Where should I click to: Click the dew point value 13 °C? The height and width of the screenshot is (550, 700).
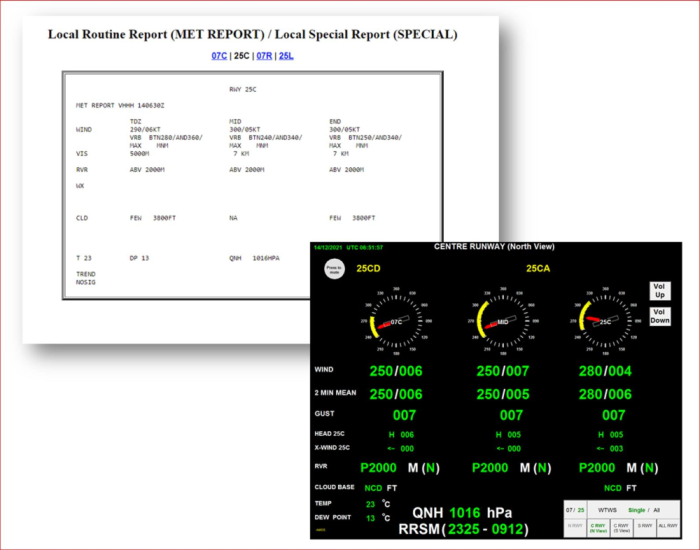click(x=378, y=518)
